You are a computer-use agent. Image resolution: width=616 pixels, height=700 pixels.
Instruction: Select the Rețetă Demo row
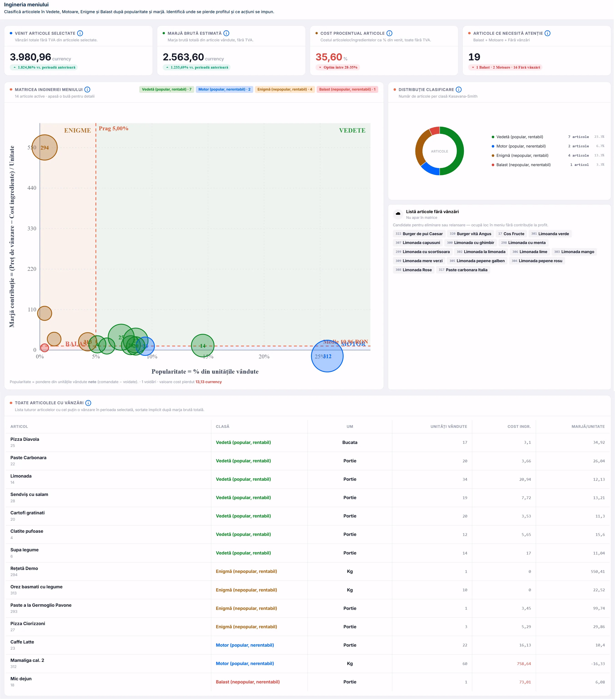tap(308, 572)
